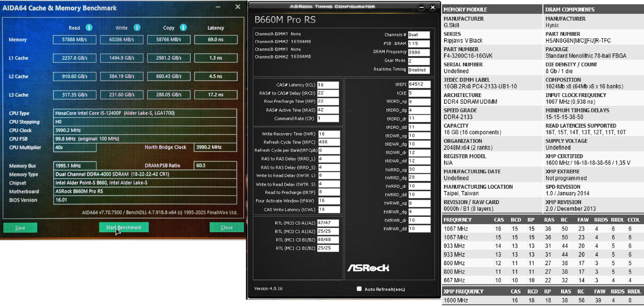Click the info icon next to Write
Screen dimensions: 644x307
137,28
